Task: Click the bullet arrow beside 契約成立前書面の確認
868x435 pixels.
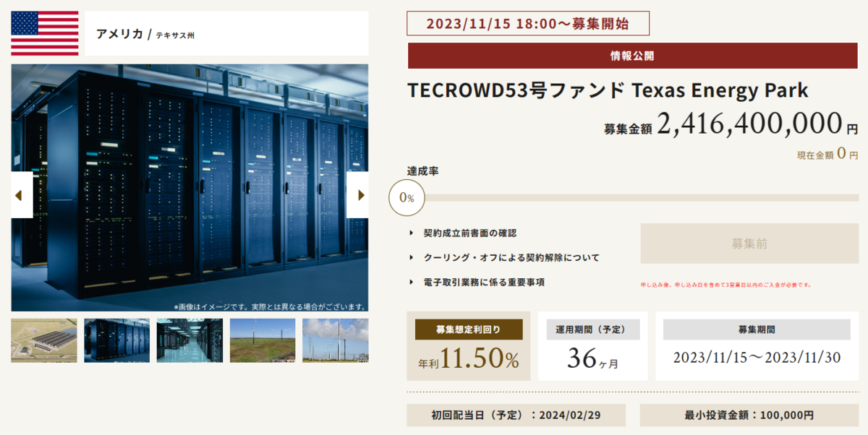Action: point(410,233)
